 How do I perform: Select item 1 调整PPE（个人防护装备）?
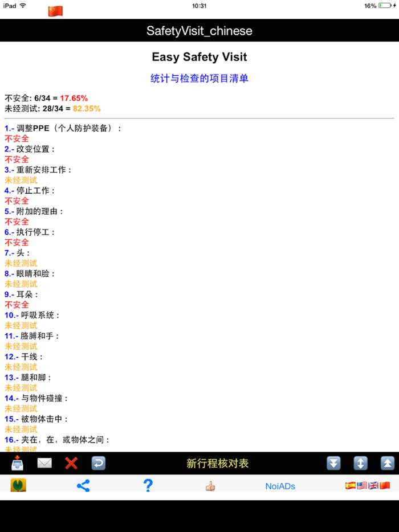(x=63, y=128)
